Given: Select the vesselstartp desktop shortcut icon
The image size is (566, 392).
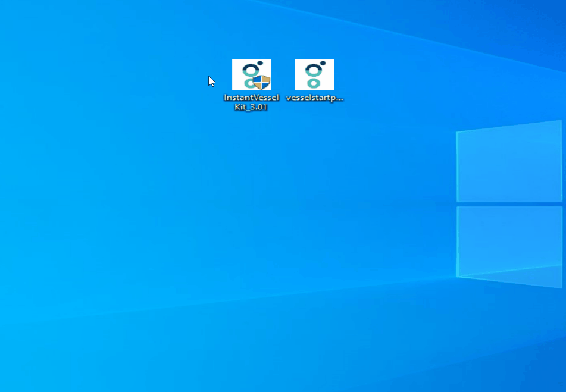Looking at the screenshot, I should (x=314, y=75).
